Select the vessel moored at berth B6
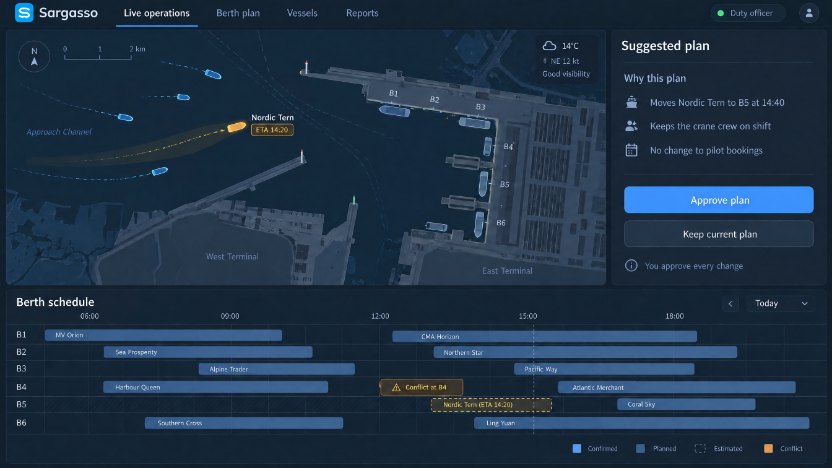The width and height of the screenshot is (832, 468). [479, 224]
